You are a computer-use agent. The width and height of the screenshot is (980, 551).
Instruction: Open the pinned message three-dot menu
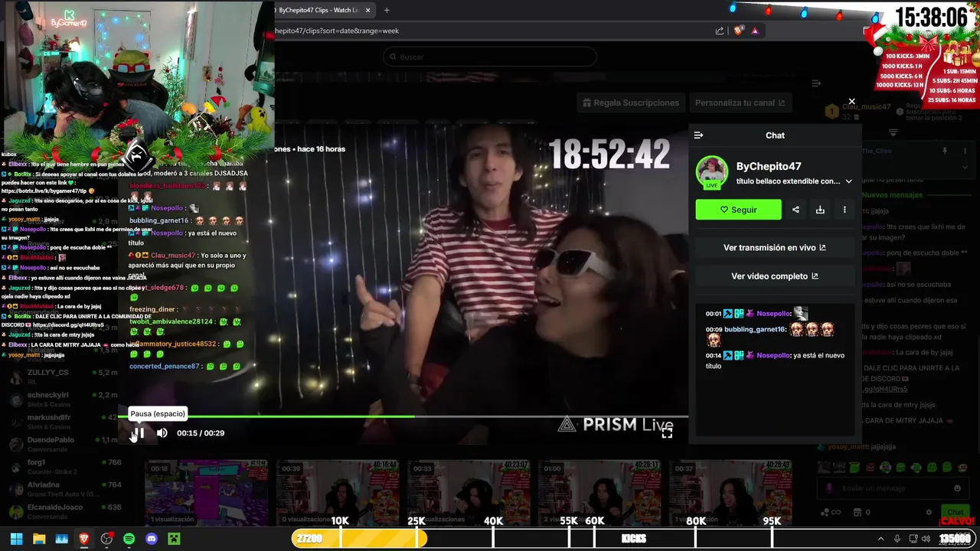point(964,152)
